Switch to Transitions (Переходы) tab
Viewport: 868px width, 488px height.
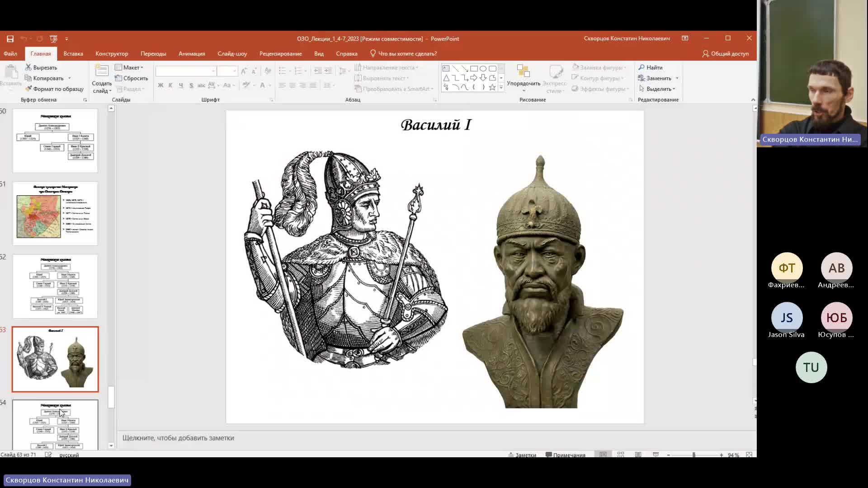click(x=153, y=53)
